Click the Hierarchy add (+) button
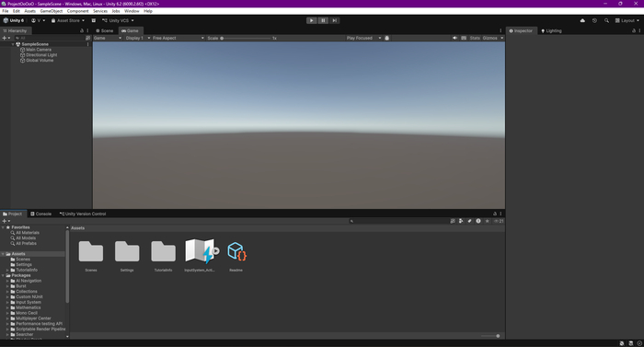644x347 pixels. (x=6, y=38)
